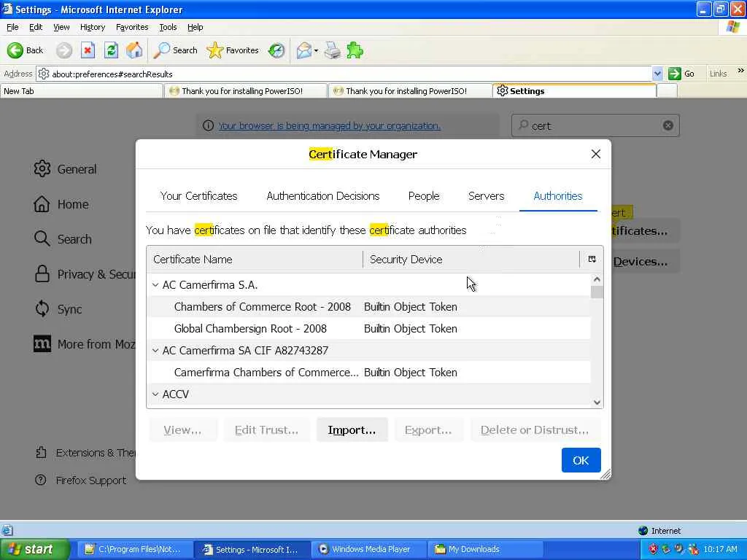Click OK to close Certificate Manager

pos(581,460)
